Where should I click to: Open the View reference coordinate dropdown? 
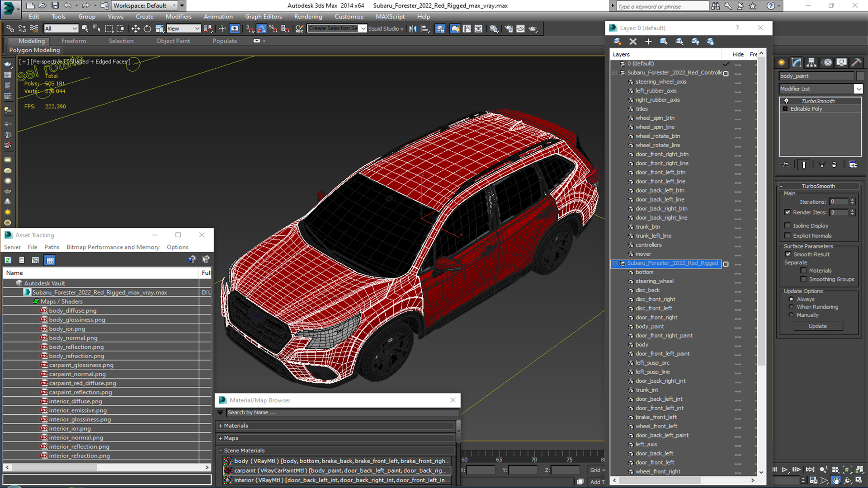(x=183, y=28)
